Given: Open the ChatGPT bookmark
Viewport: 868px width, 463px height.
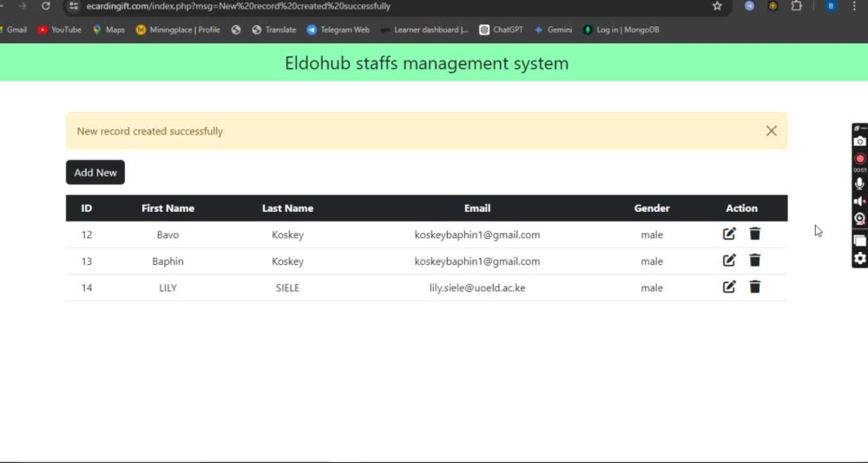Looking at the screenshot, I should pyautogui.click(x=501, y=30).
